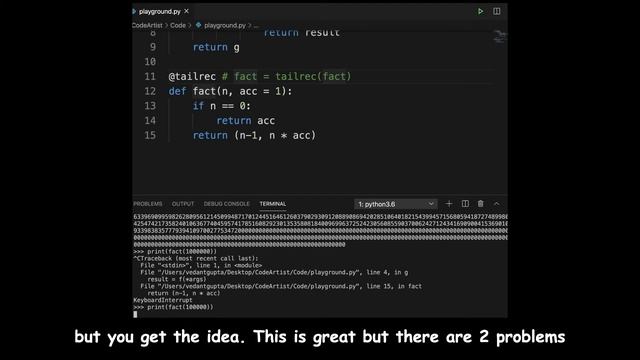
Task: Kill terminal with the trash icon
Action: tap(481, 204)
